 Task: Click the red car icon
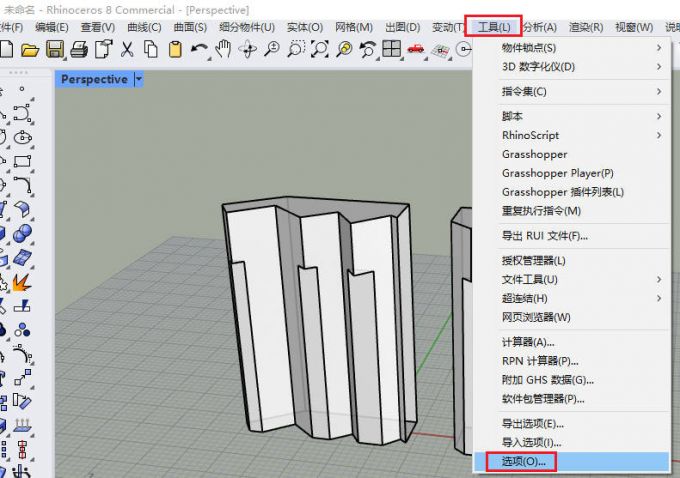click(415, 49)
